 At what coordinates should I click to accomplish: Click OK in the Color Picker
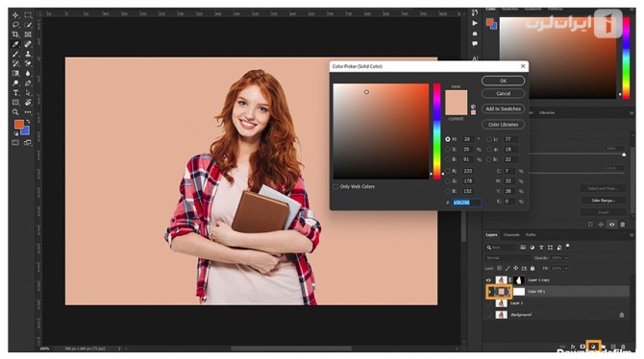click(503, 81)
